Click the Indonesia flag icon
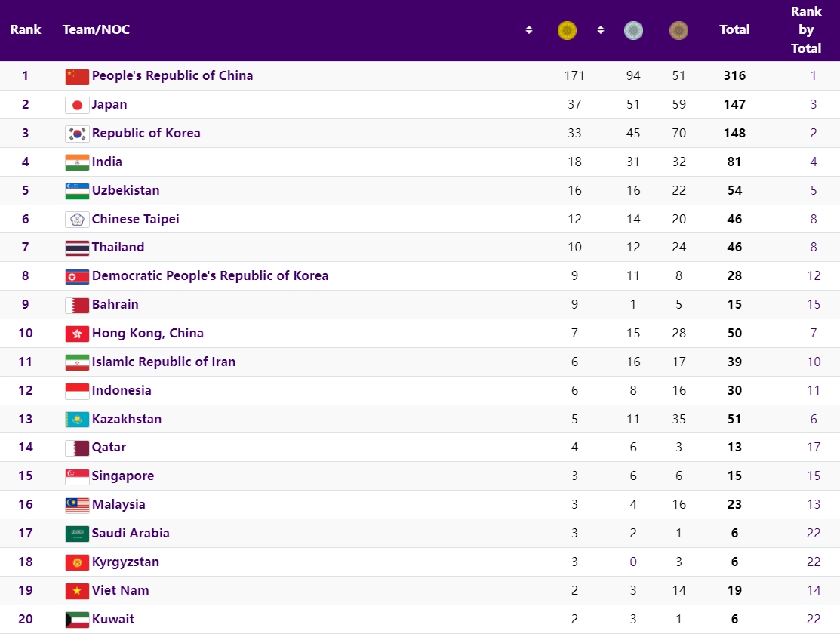This screenshot has height=634, width=840. tap(77, 391)
